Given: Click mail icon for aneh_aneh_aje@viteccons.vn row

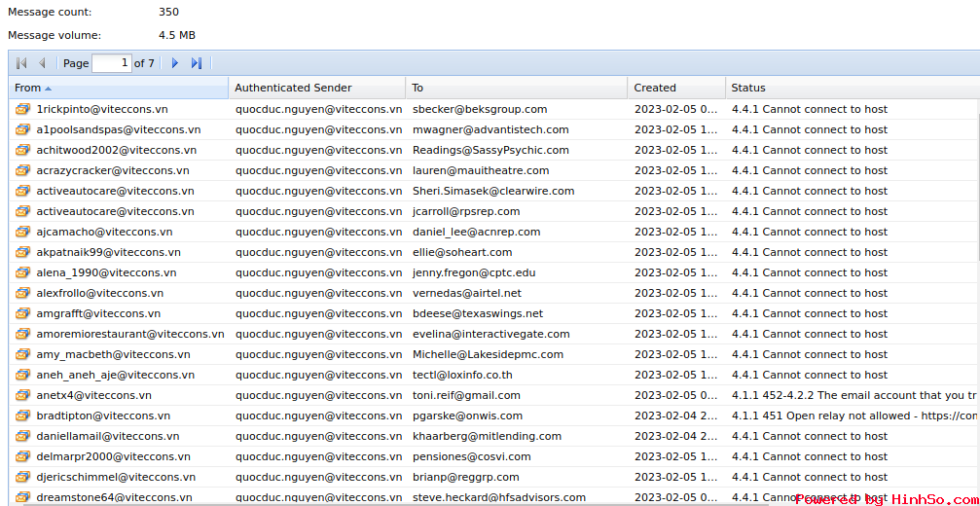Looking at the screenshot, I should (x=23, y=375).
